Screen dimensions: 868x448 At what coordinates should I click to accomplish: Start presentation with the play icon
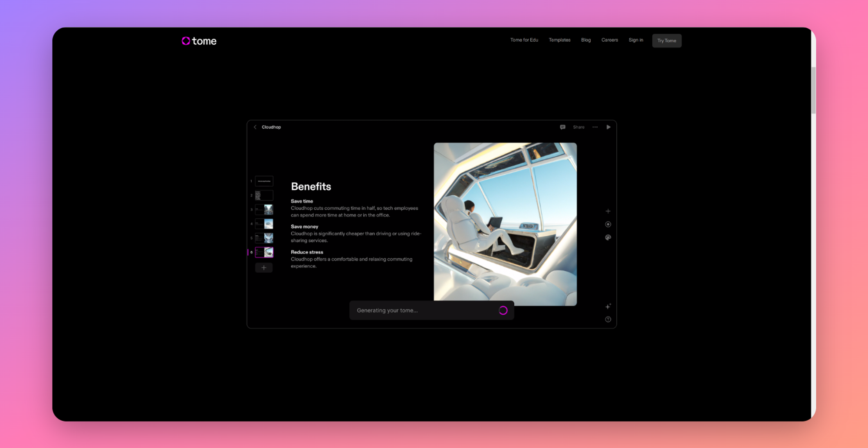[x=608, y=127]
